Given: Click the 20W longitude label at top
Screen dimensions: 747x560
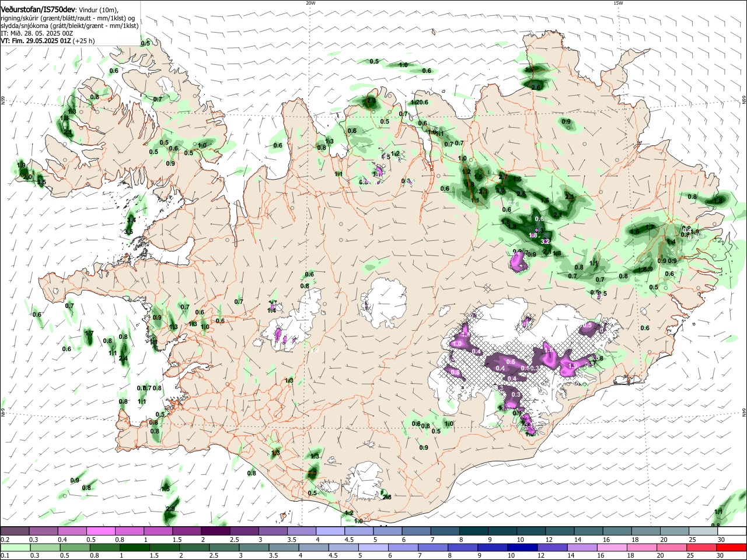Looking at the screenshot, I should 310,3.
